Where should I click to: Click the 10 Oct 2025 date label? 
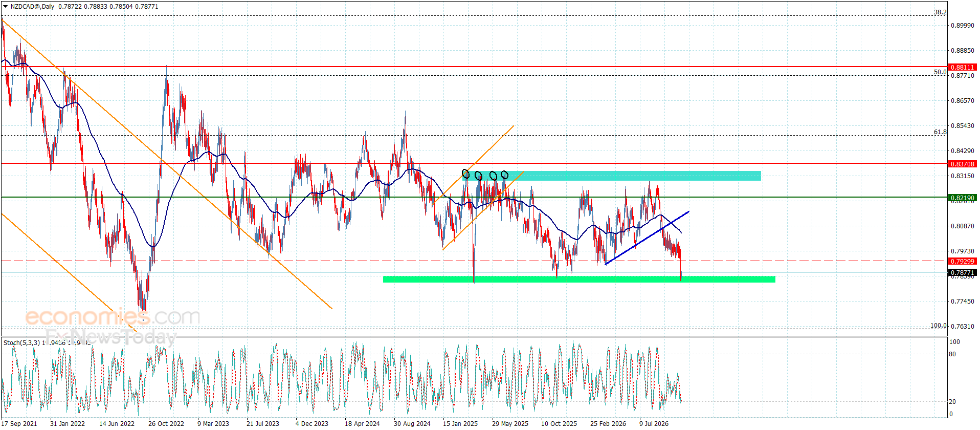[x=559, y=424]
